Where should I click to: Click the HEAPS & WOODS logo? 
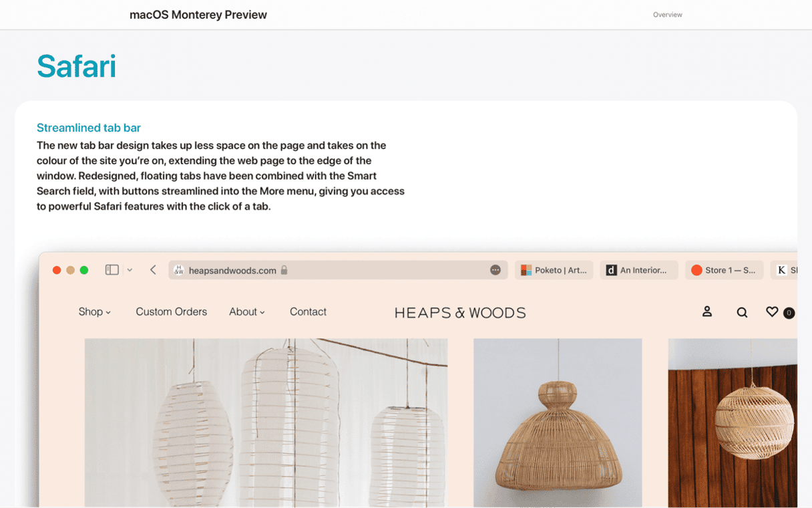(x=460, y=312)
